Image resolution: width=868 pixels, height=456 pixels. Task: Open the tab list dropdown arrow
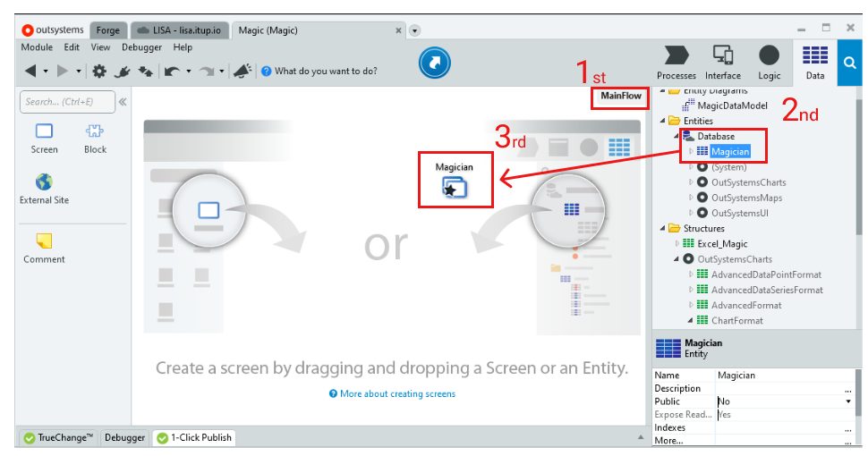point(414,30)
